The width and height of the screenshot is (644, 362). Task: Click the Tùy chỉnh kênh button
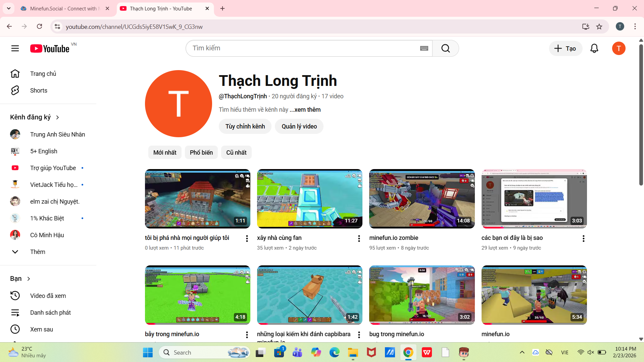click(x=245, y=126)
